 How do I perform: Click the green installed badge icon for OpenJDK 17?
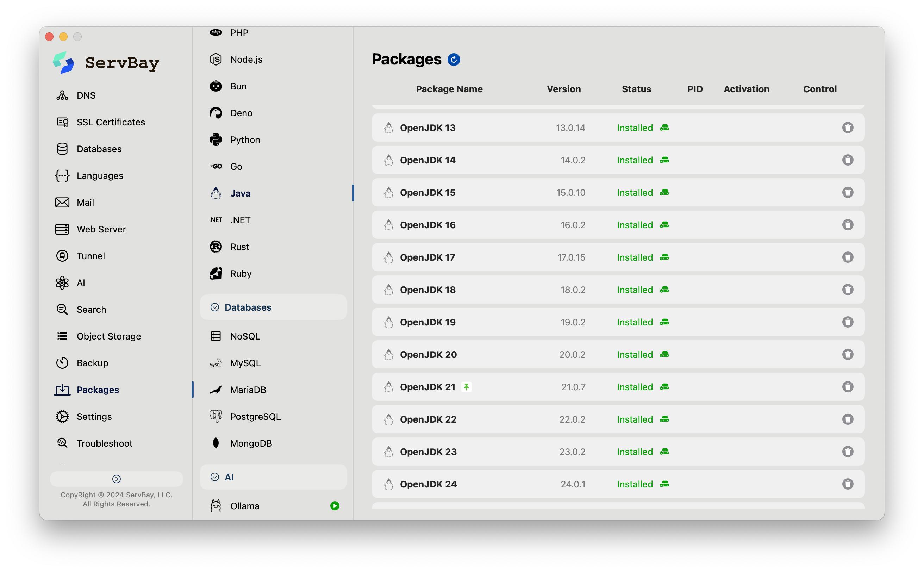click(664, 257)
